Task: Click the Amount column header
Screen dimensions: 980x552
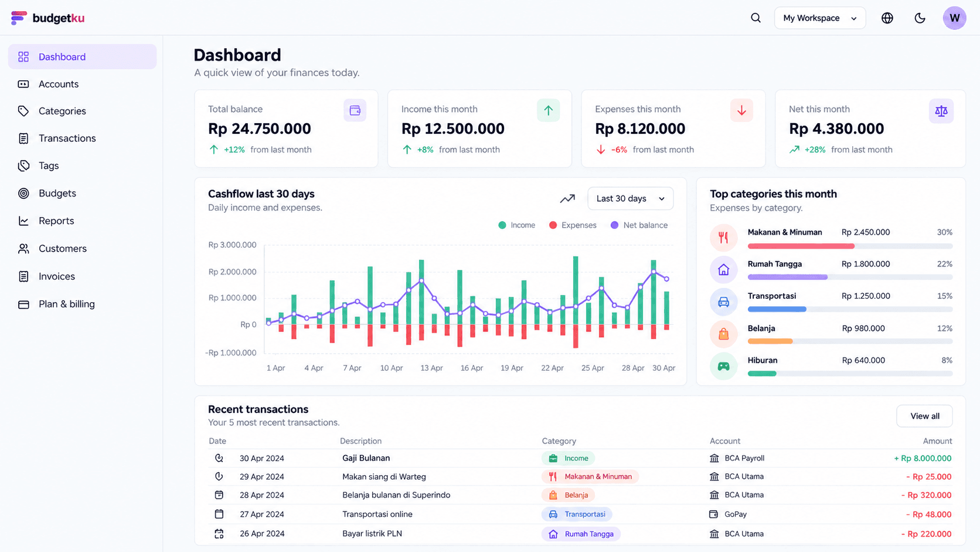Action: [x=937, y=441]
